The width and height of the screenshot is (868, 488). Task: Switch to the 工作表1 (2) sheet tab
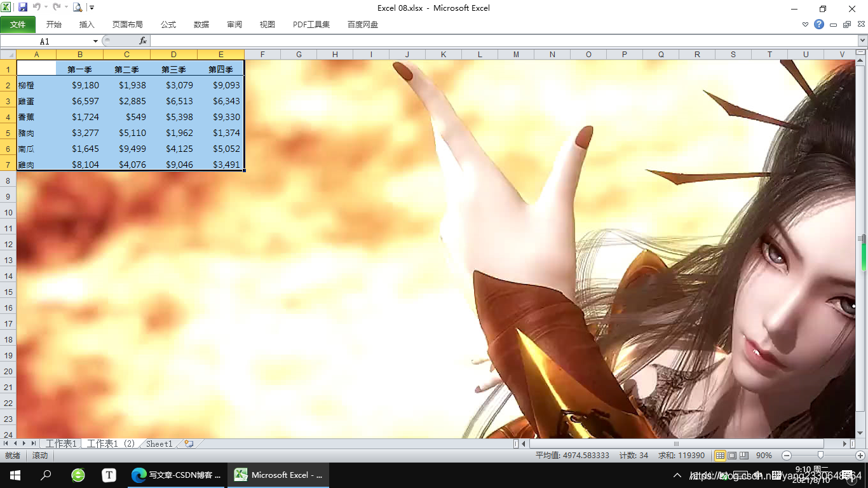pyautogui.click(x=111, y=444)
